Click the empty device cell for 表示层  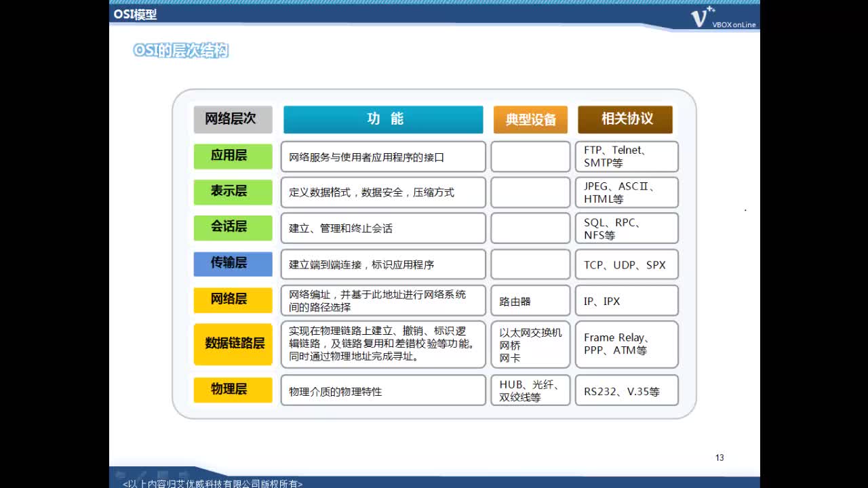(x=530, y=192)
